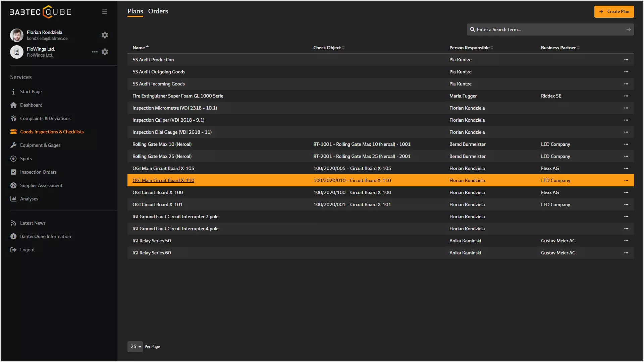
Task: Click Riddex SE business partner cell
Action: pyautogui.click(x=551, y=96)
